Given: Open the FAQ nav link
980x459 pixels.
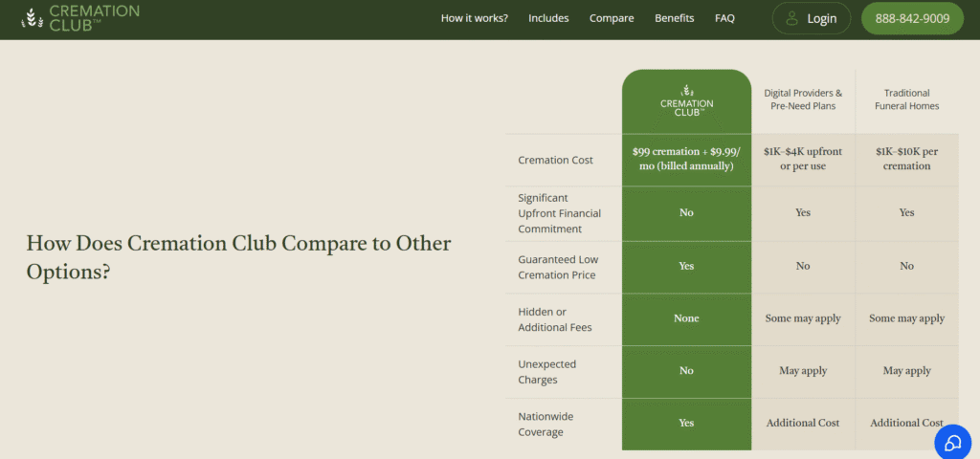Looking at the screenshot, I should [724, 18].
